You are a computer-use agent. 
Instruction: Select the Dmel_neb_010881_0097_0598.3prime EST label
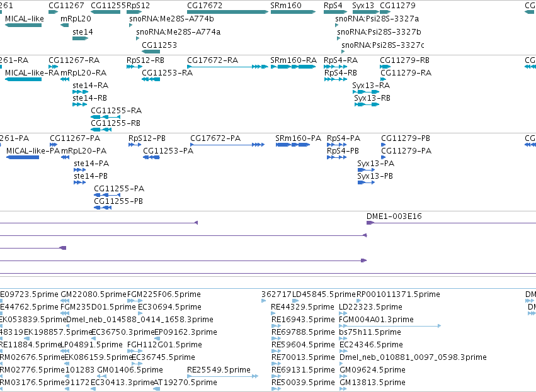(413, 357)
